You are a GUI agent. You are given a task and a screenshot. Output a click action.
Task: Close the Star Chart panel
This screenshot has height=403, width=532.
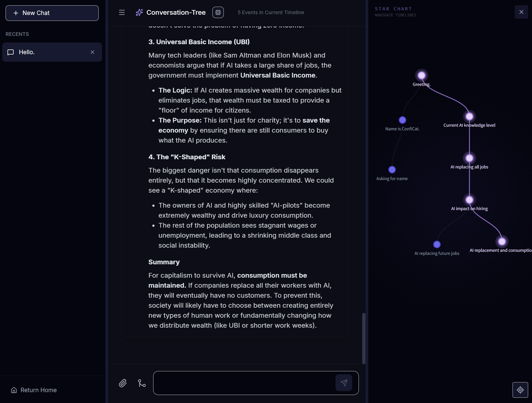coord(521,12)
